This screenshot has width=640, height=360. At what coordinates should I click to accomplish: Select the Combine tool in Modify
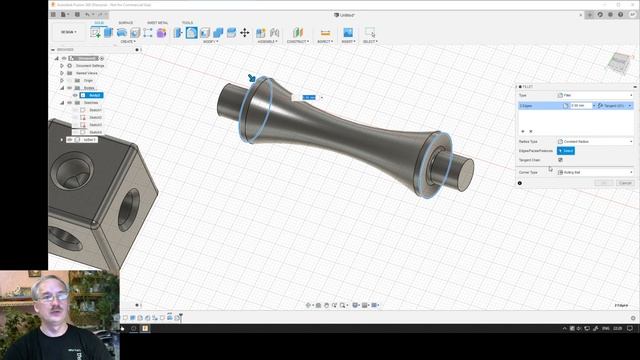pyautogui.click(x=218, y=33)
